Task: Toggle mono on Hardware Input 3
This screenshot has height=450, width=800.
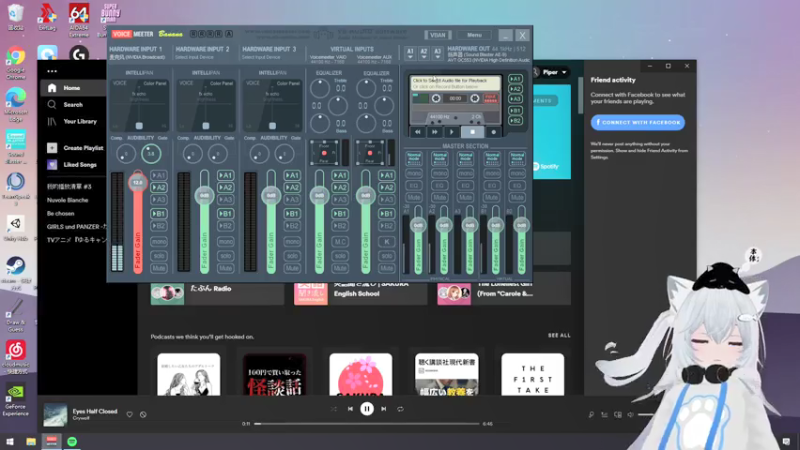Action: coord(292,241)
